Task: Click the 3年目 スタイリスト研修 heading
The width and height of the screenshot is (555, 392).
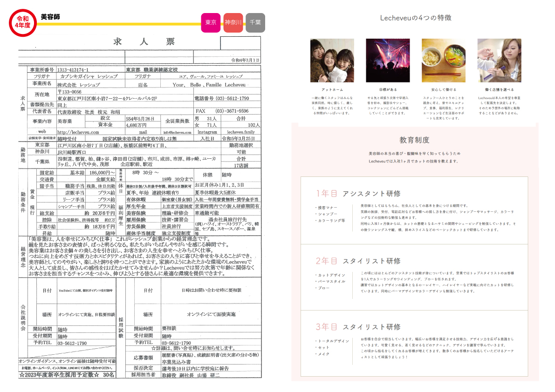Action: (358, 327)
